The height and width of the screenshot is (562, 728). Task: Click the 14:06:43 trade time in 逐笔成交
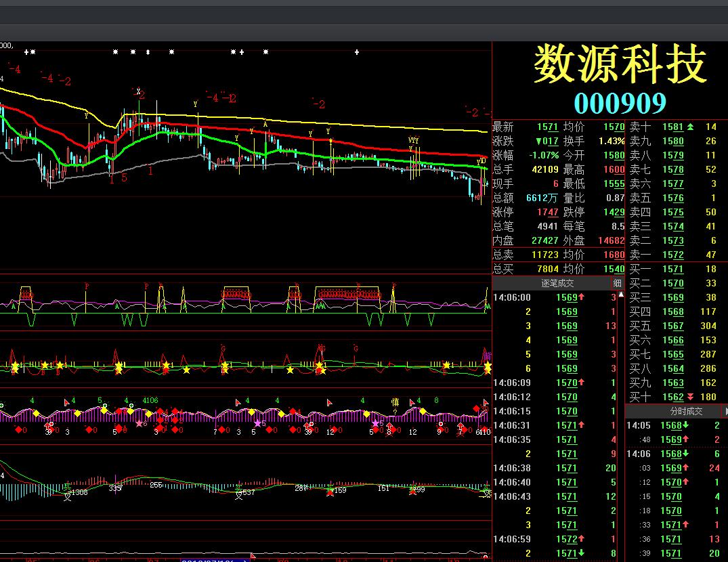point(512,496)
